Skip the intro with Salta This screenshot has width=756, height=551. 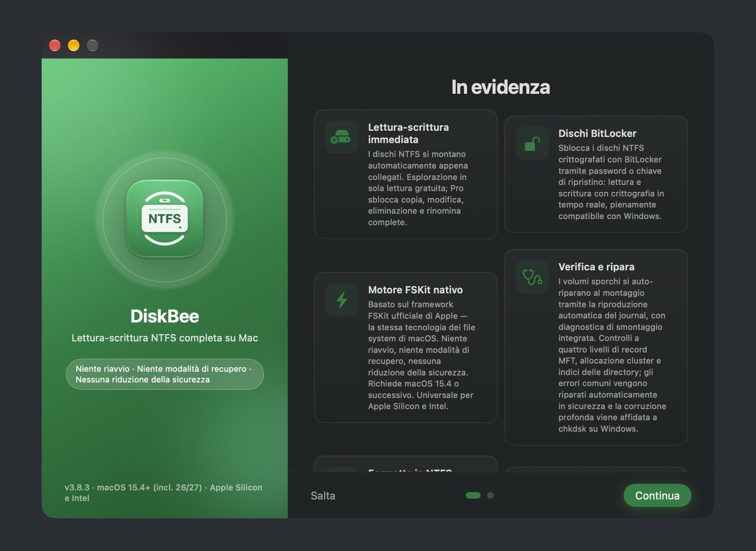tap(323, 496)
